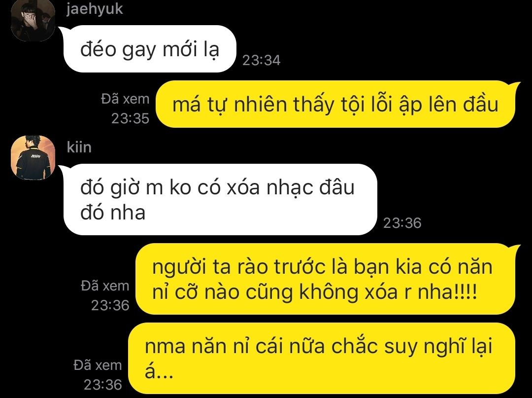Open kiin's profile avatar
Viewport: 532px width, 398px height.
pos(33,157)
